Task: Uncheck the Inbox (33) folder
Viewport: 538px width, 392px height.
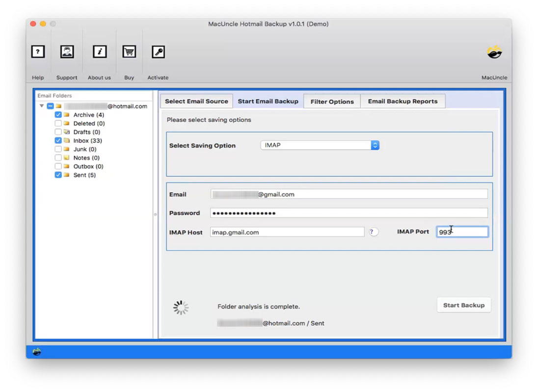Action: (57, 140)
